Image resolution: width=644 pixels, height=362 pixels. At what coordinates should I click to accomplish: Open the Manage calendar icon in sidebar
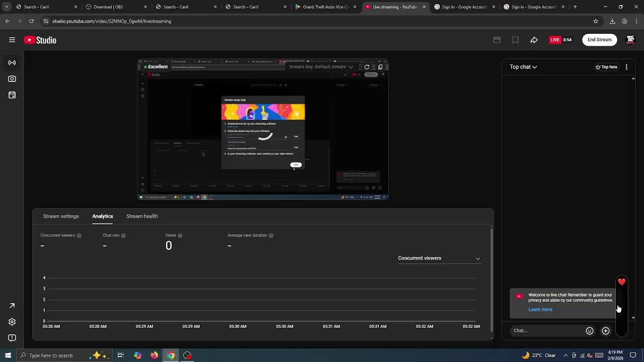12,95
